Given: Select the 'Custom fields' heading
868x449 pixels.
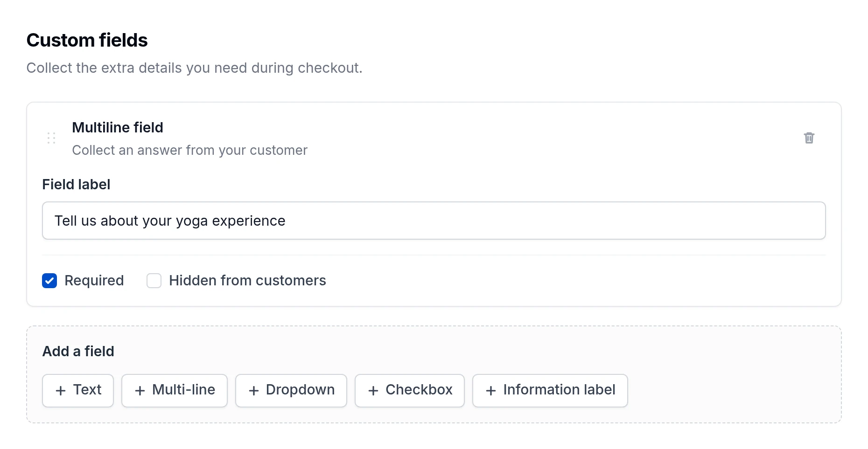Looking at the screenshot, I should click(x=87, y=41).
